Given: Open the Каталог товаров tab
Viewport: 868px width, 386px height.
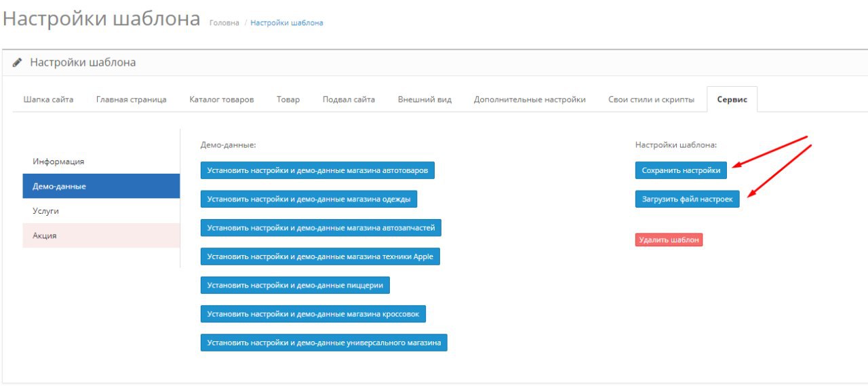Looking at the screenshot, I should pyautogui.click(x=222, y=99).
